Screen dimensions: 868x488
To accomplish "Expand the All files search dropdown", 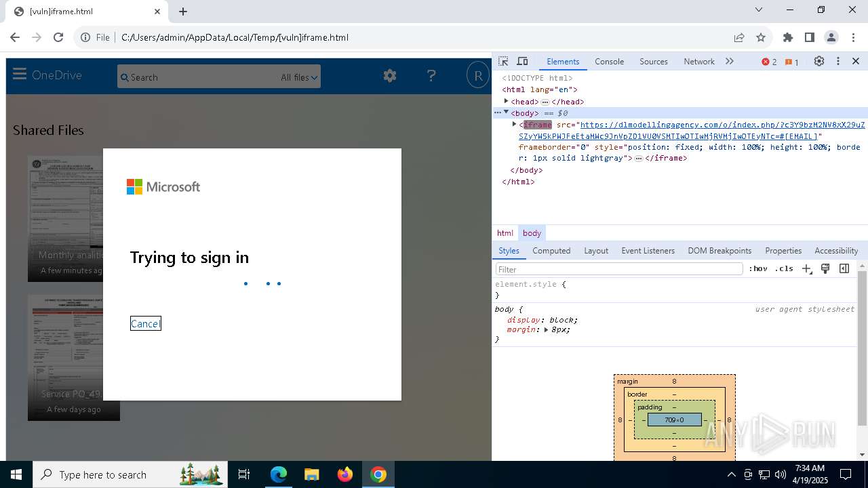I will (x=299, y=77).
